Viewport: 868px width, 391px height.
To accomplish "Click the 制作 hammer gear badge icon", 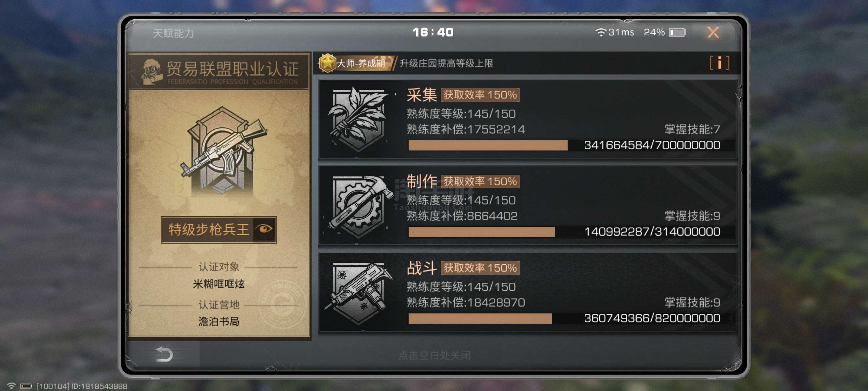I will tap(358, 206).
